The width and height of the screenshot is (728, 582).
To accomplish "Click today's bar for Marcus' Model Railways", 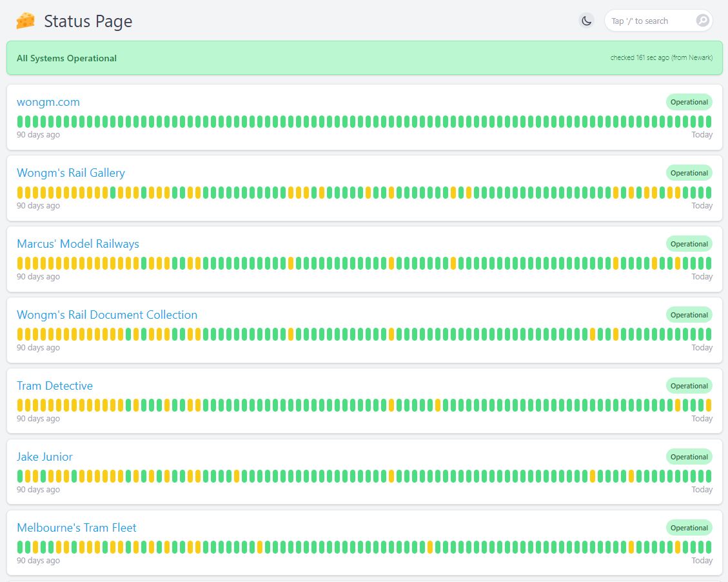I will [709, 263].
